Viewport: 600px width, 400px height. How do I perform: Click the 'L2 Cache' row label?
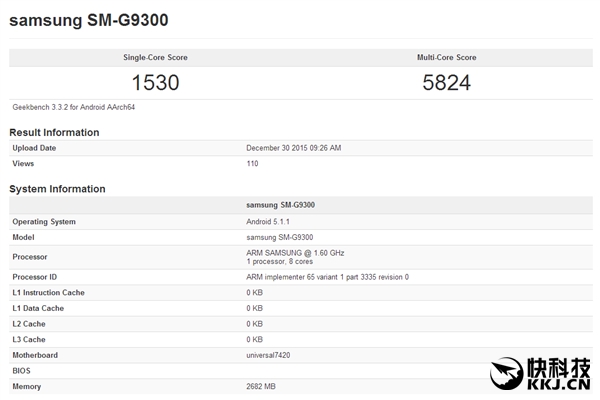29,324
